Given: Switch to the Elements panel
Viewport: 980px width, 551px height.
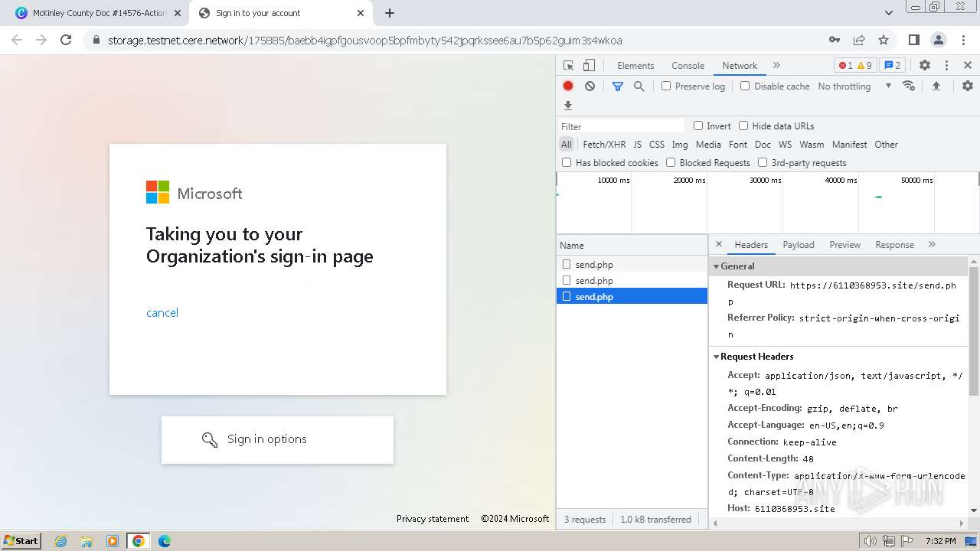Looking at the screenshot, I should (x=635, y=66).
